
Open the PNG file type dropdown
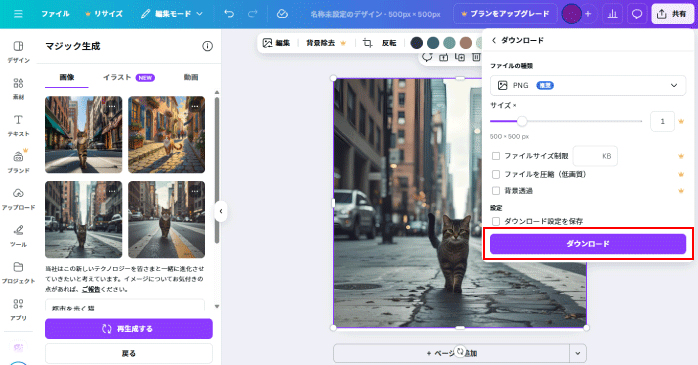(588, 85)
